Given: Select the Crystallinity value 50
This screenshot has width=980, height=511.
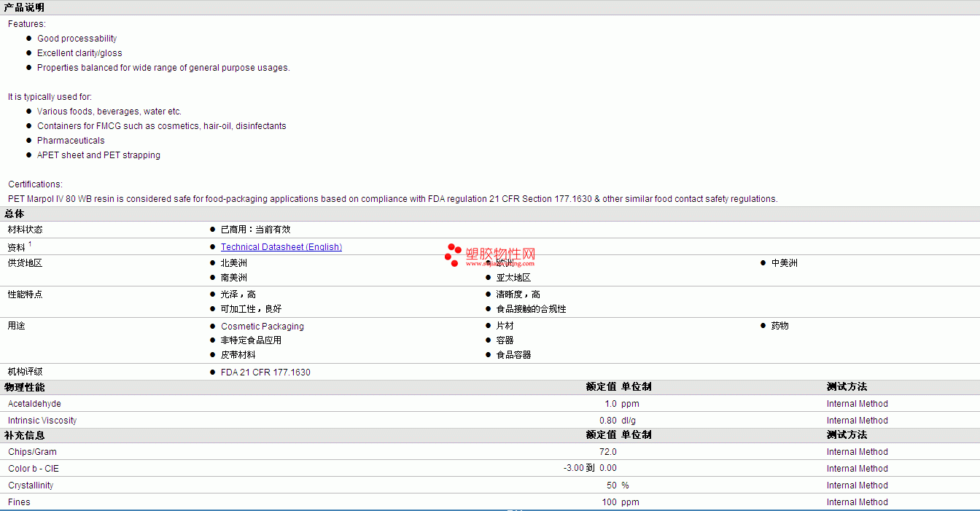Looking at the screenshot, I should tap(611, 485).
